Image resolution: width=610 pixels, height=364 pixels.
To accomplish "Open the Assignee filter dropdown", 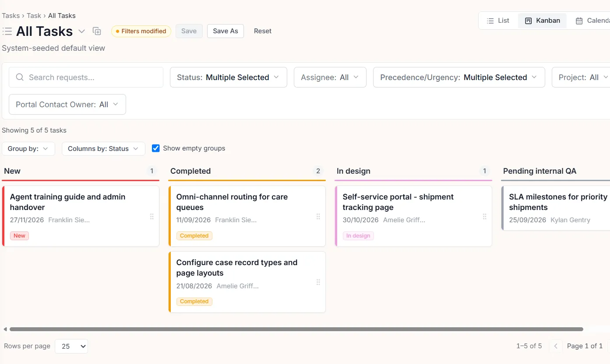I will point(330,77).
